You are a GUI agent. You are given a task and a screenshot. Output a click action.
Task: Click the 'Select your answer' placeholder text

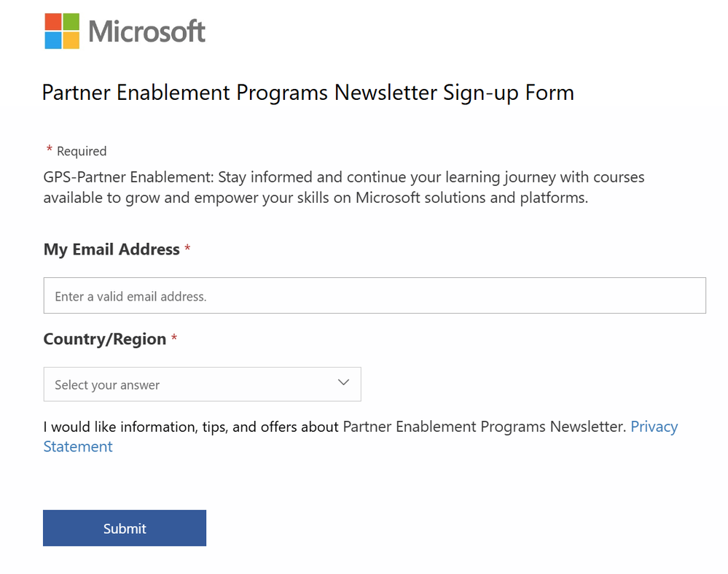[x=107, y=385]
